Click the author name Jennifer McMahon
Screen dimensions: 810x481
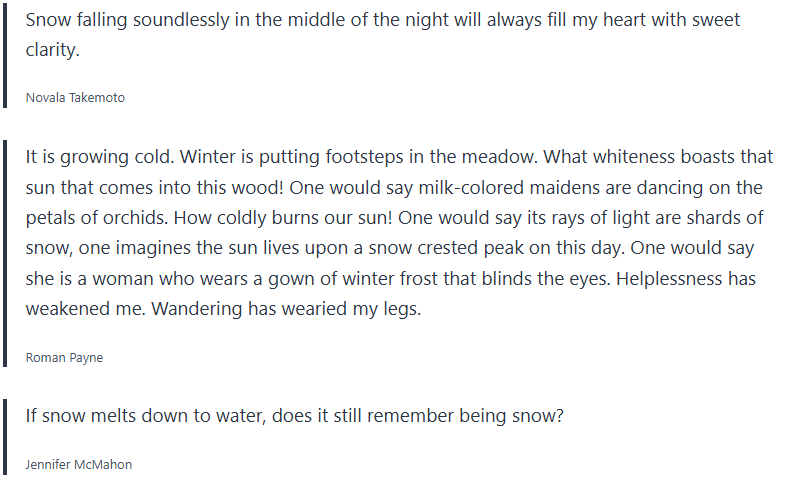click(78, 465)
